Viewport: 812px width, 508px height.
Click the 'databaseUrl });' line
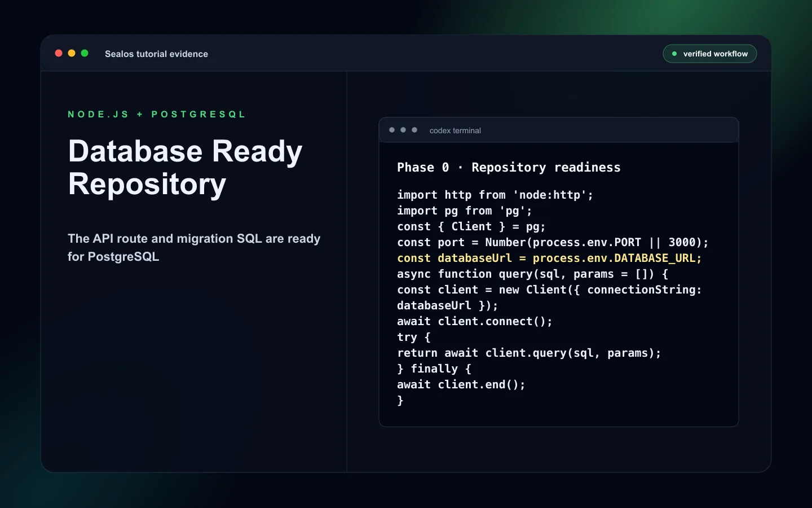448,305
